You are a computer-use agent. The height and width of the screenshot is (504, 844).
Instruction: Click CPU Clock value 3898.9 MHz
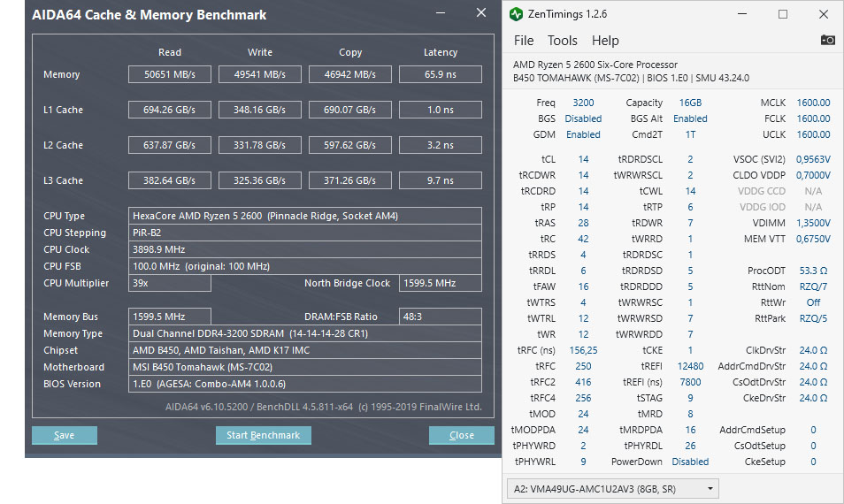305,249
